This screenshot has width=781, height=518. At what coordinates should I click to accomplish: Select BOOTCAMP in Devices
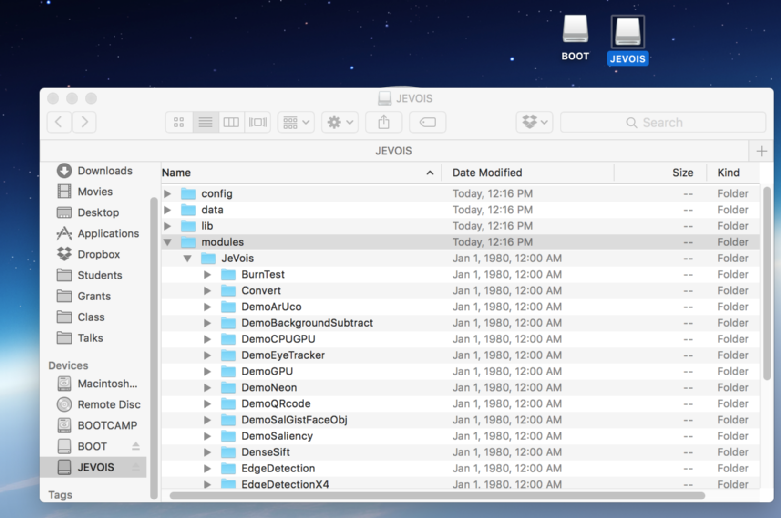tap(97, 425)
